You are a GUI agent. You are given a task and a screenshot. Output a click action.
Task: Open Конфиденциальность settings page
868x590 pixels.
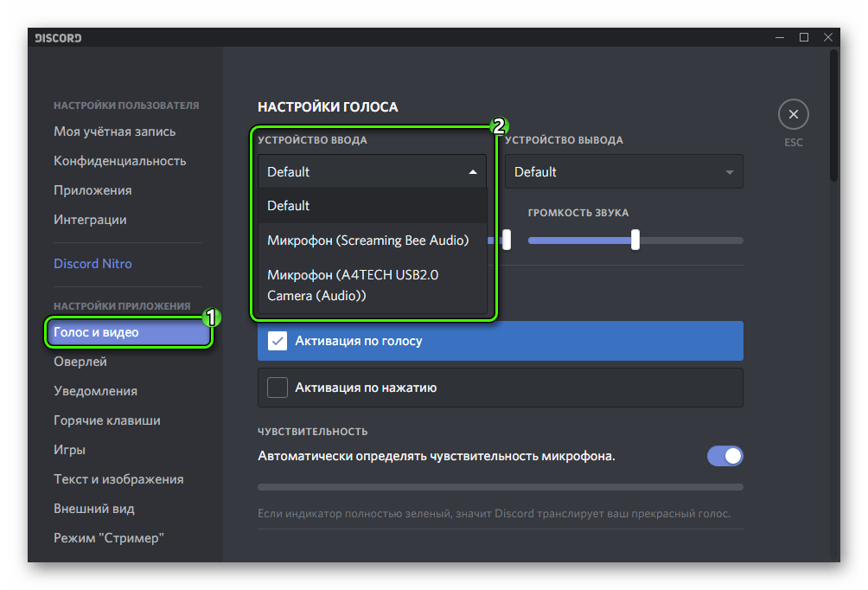119,161
